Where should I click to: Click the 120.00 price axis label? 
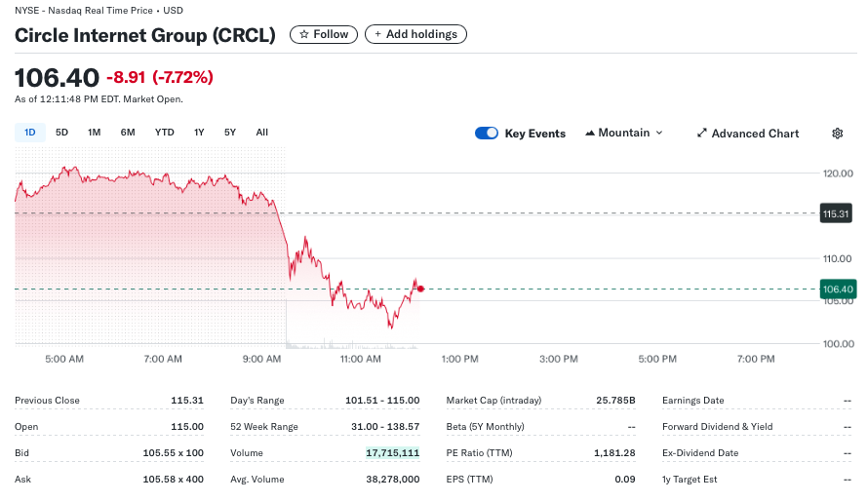[838, 174]
